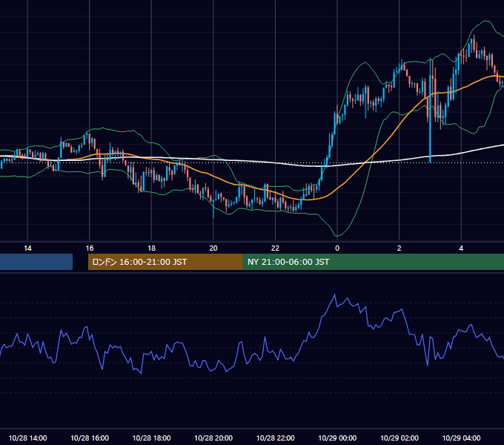
Task: Click the blue session bar left of ロンドン
Action: [36, 262]
